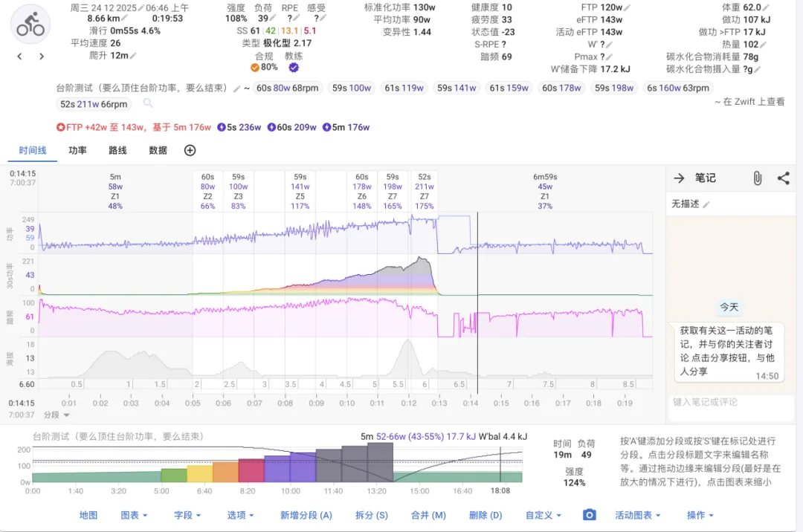This screenshot has height=532, width=803.
Task: Expand the 选项 dropdown
Action: [x=240, y=515]
